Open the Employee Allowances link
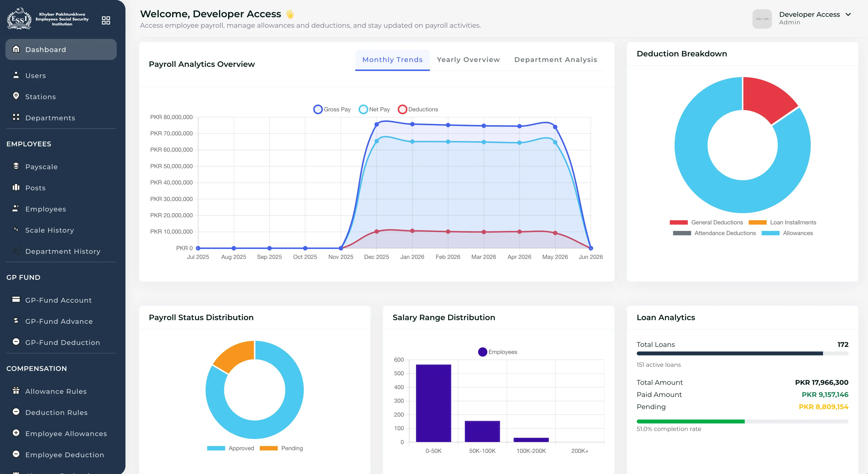Screen dimensions: 868x474 (61, 434)
